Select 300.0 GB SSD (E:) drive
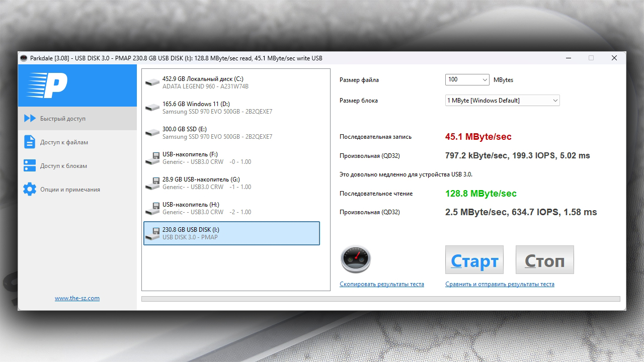 (x=231, y=133)
